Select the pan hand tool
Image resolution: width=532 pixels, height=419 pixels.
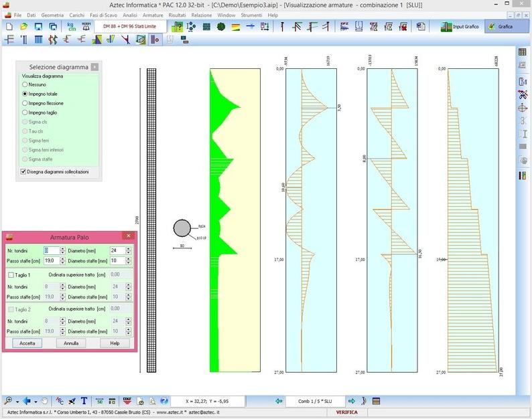point(45,401)
